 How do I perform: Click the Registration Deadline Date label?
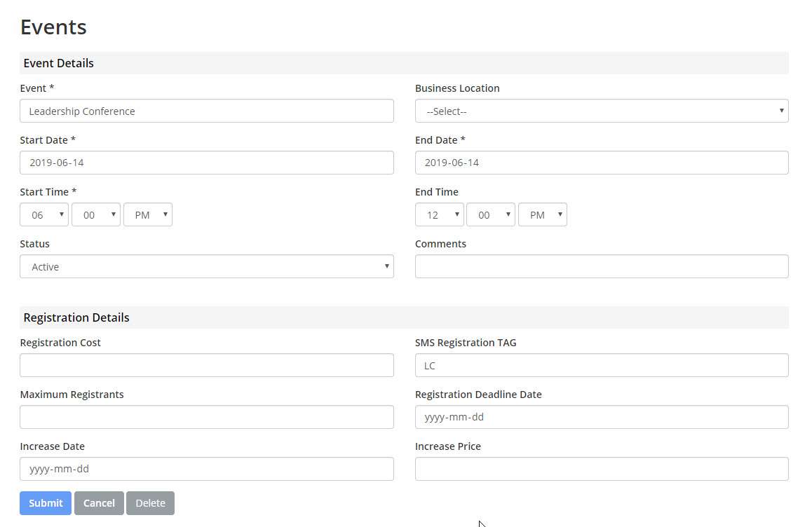coord(478,394)
